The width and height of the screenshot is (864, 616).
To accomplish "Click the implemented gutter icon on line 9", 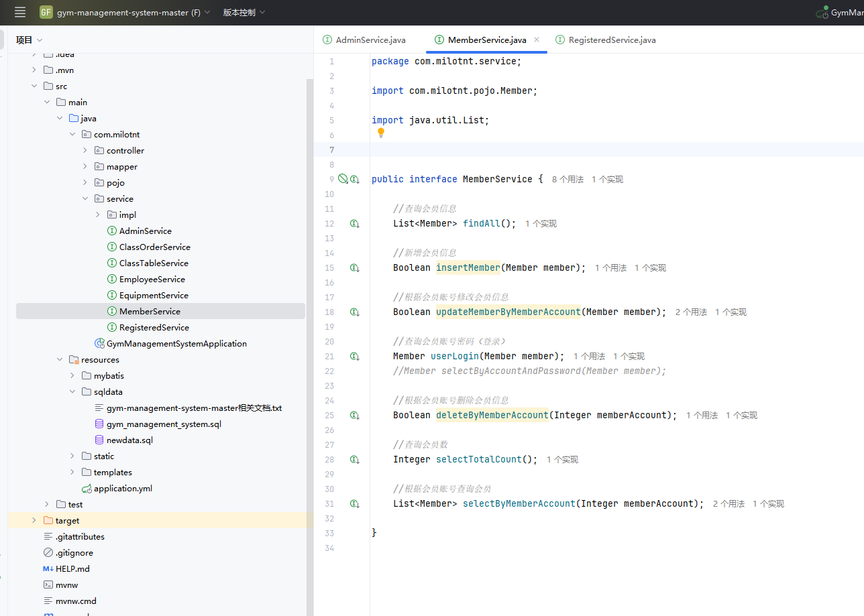I will click(354, 179).
